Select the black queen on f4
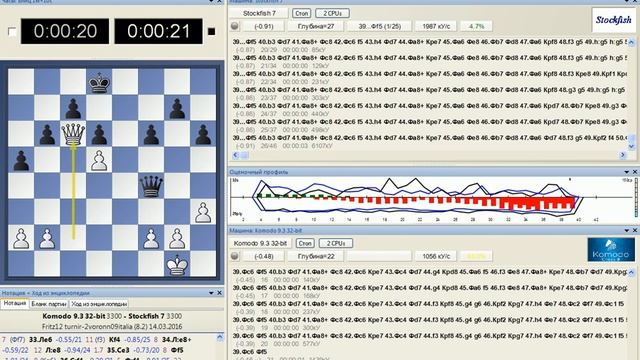Screen dimensions: 640x360 point(151,186)
